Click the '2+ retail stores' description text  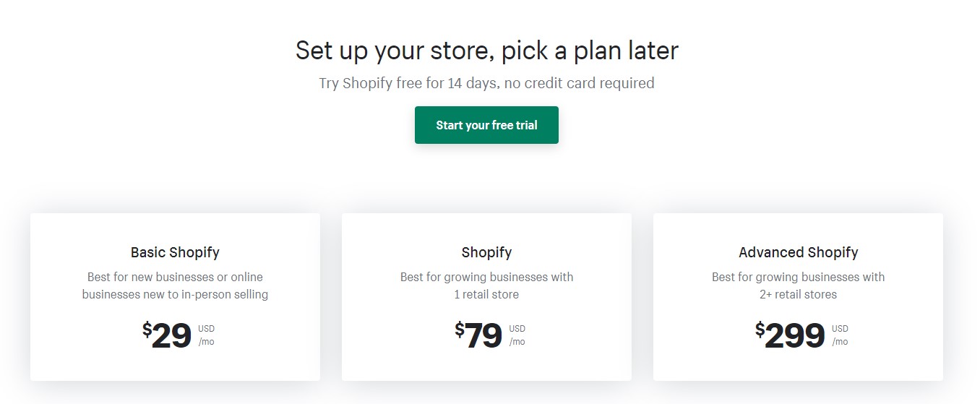pos(798,294)
